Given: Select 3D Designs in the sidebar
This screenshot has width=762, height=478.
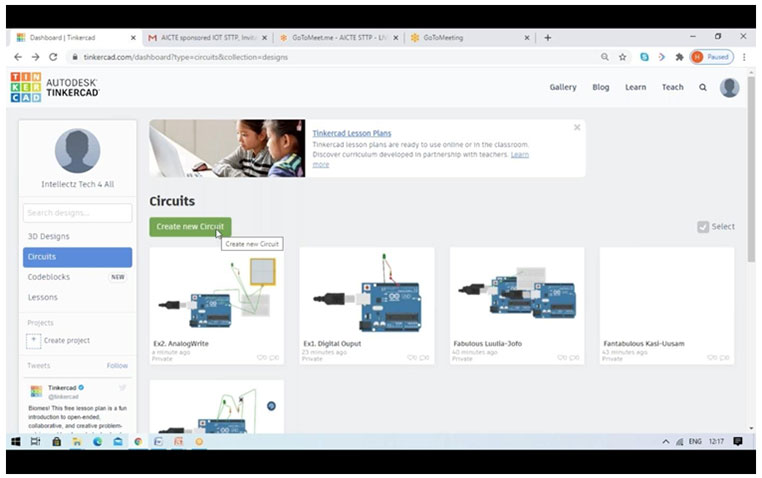Looking at the screenshot, I should click(x=49, y=236).
